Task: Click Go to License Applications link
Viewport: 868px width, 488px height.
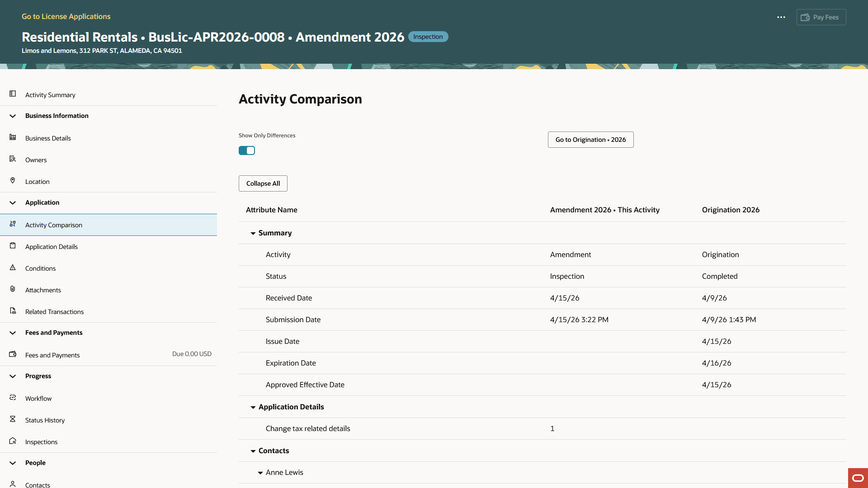Action: (66, 16)
